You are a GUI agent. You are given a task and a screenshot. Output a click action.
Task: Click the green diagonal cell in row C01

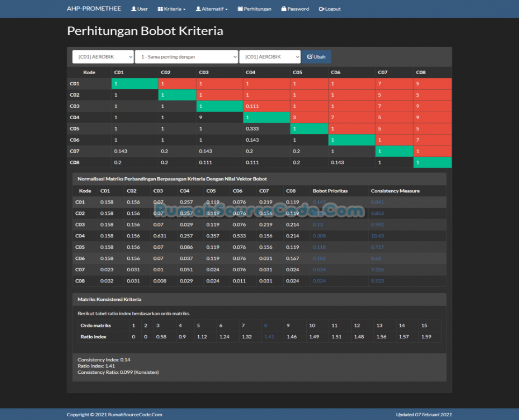[134, 84]
